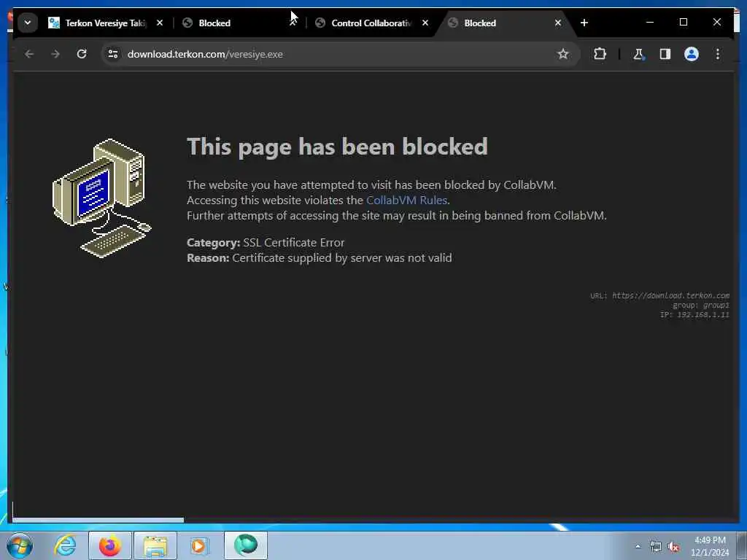Viewport: 747px width, 560px height.
Task: Open the network status tray icon
Action: [x=656, y=547]
